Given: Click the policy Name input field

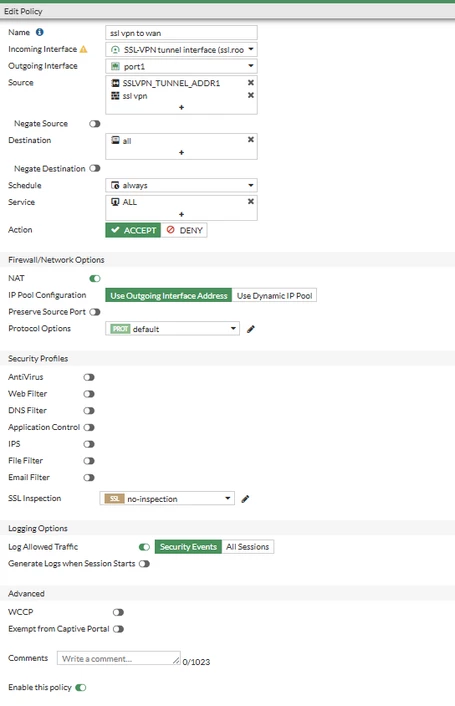Looking at the screenshot, I should coord(181,33).
